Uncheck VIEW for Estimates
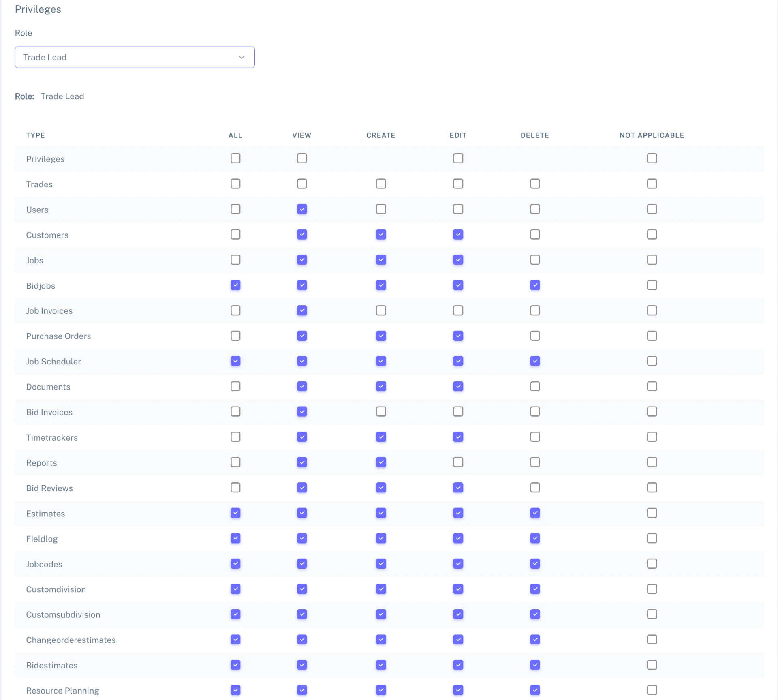 302,513
